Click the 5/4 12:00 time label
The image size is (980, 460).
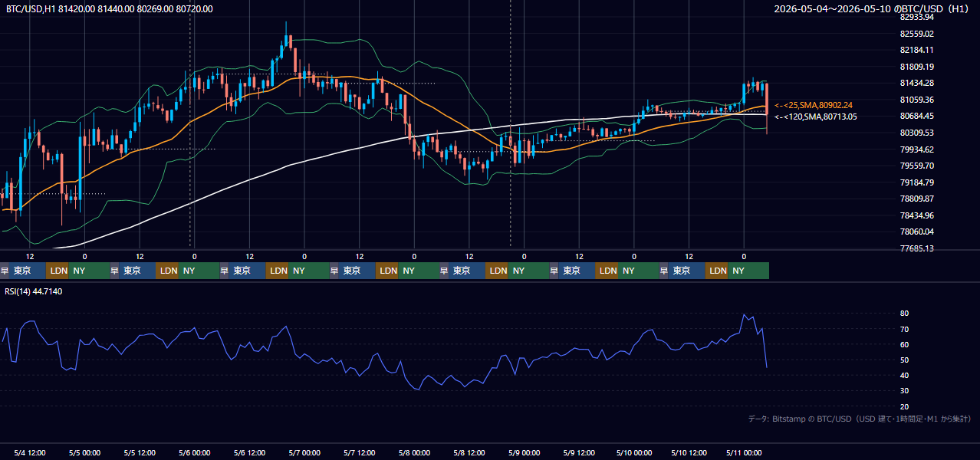pos(30,453)
